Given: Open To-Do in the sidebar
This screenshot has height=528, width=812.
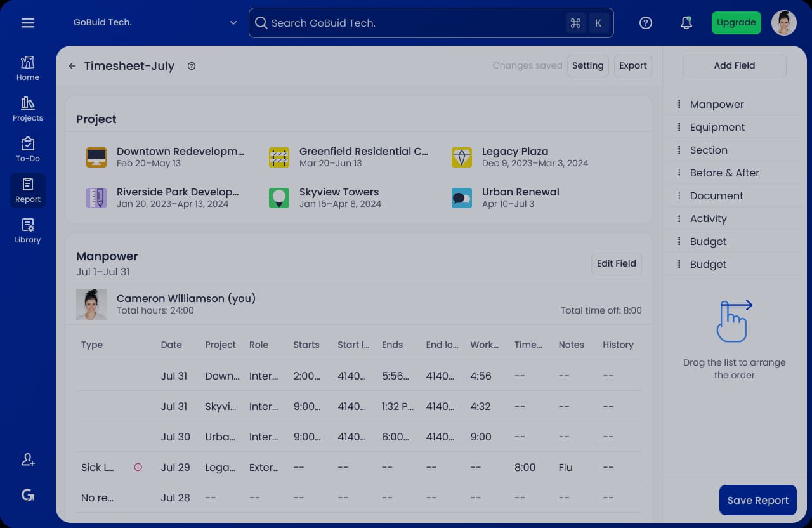Looking at the screenshot, I should 28,149.
